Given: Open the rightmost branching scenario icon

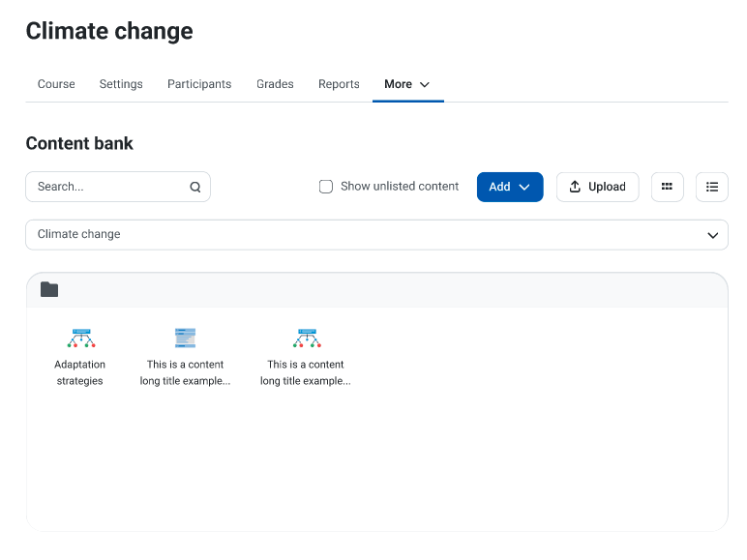Looking at the screenshot, I should (307, 339).
